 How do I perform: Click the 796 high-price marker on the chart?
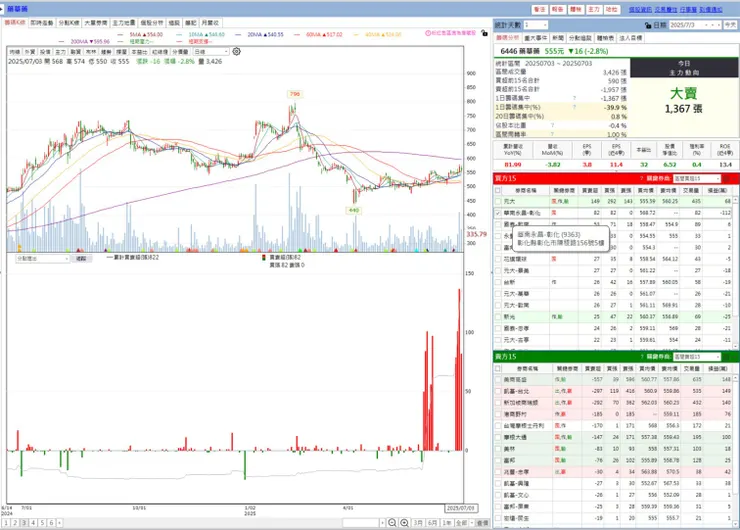click(294, 94)
